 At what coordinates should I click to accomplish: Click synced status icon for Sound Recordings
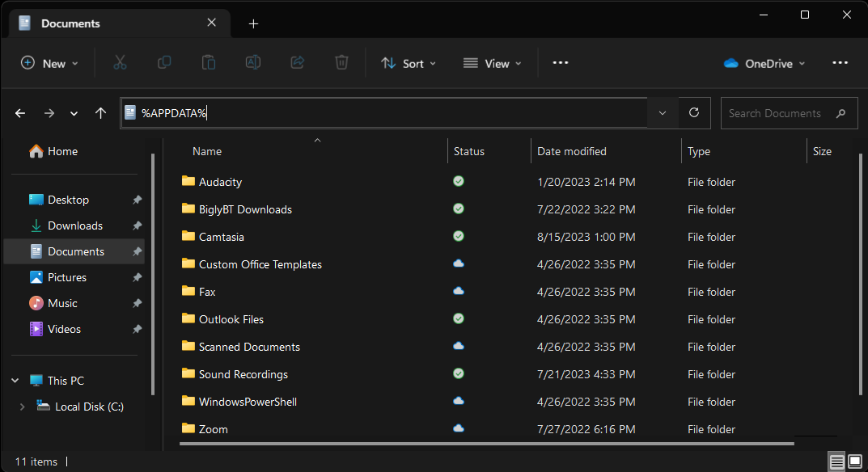tap(459, 373)
